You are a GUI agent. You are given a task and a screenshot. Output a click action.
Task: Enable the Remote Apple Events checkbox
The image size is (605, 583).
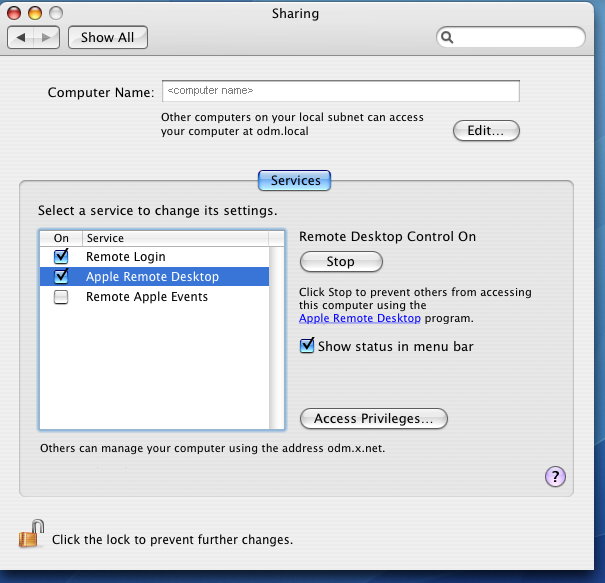(x=61, y=297)
